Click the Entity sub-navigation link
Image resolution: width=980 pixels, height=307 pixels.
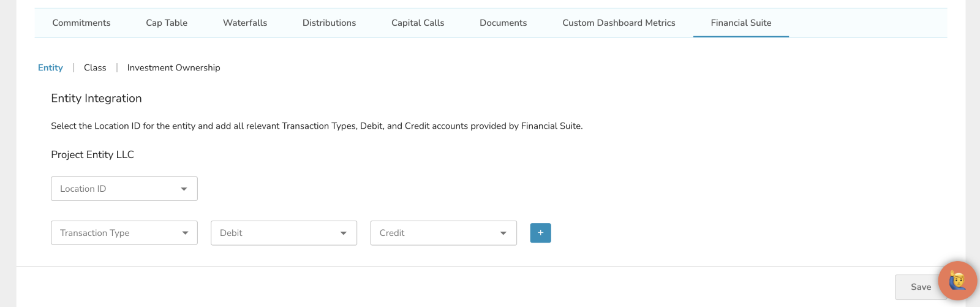(50, 67)
